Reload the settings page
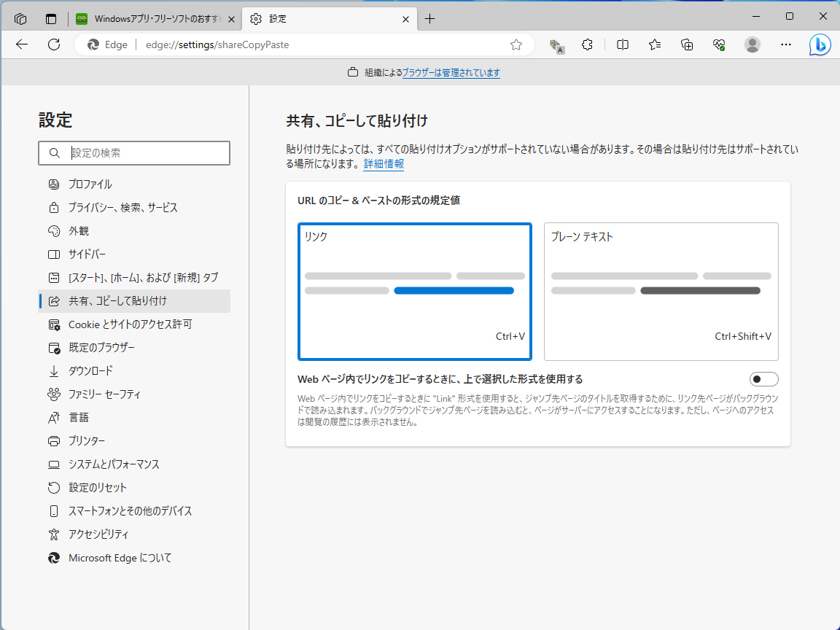Image resolution: width=840 pixels, height=630 pixels. pyautogui.click(x=53, y=44)
